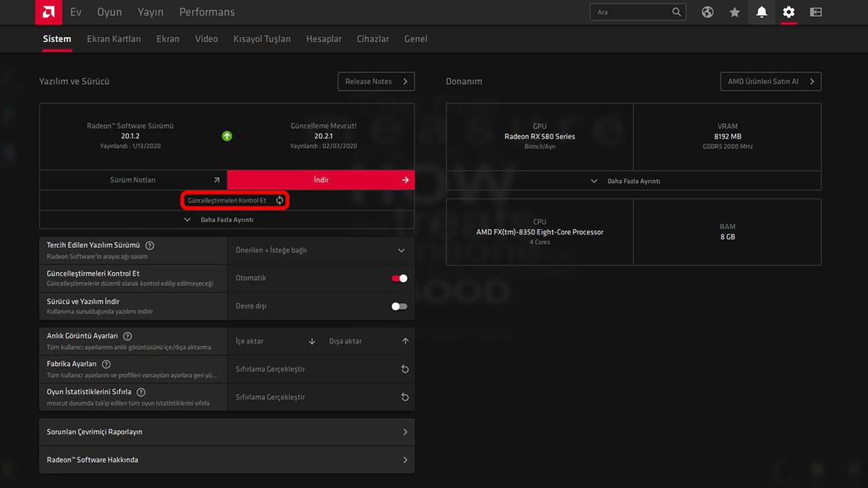Click the globe web icon

click(x=707, y=12)
